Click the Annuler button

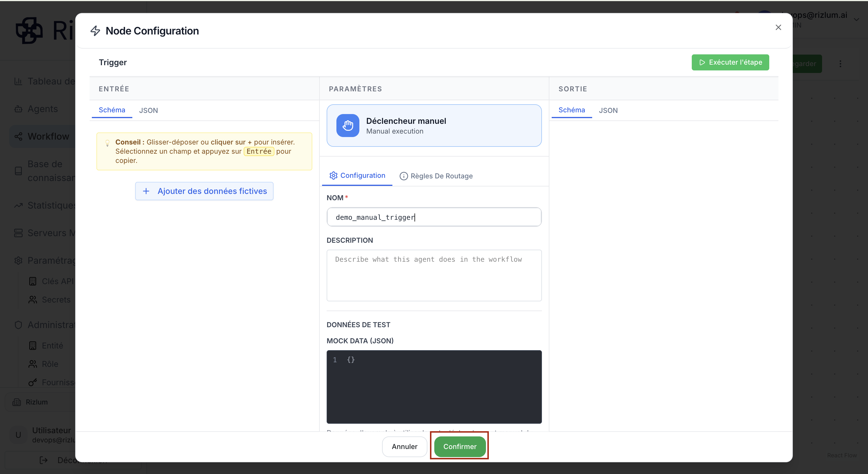404,446
